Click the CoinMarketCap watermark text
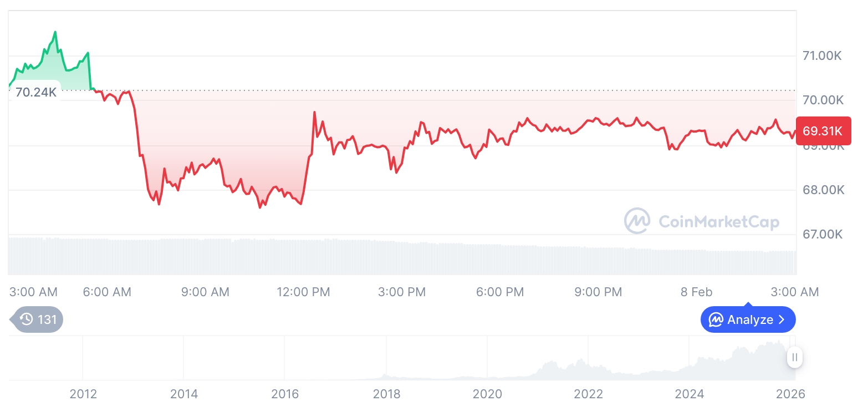 tap(718, 222)
